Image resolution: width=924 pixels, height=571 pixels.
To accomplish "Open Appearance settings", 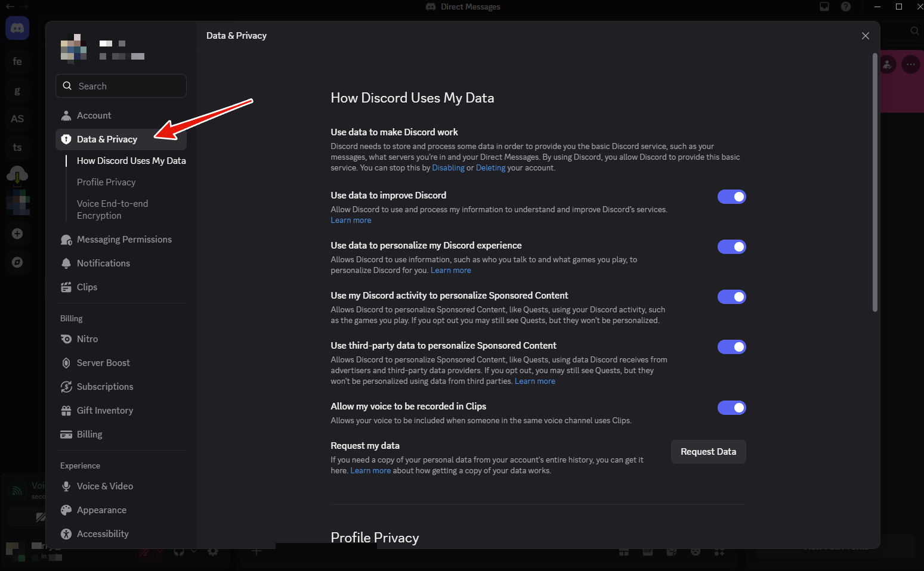I will pos(121,510).
